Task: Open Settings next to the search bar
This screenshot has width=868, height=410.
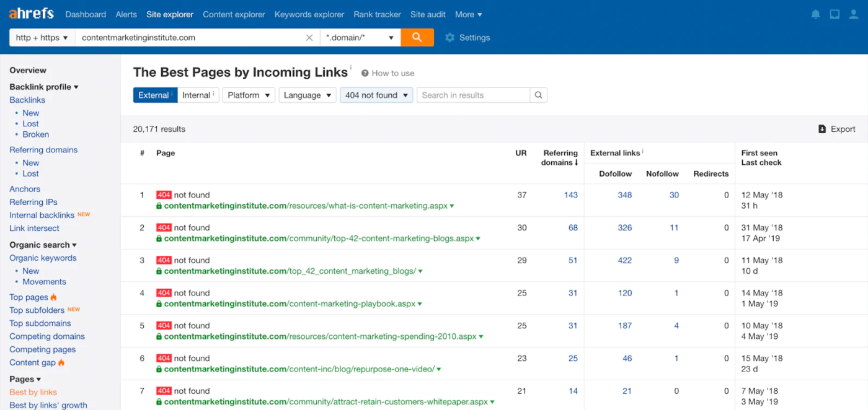Action: (x=467, y=38)
